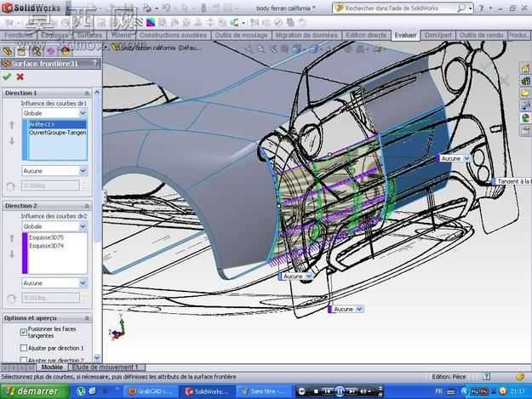Viewport: 532px width, 399px height.
Task: Open Appearances green sphere in task pane
Action: (525, 118)
